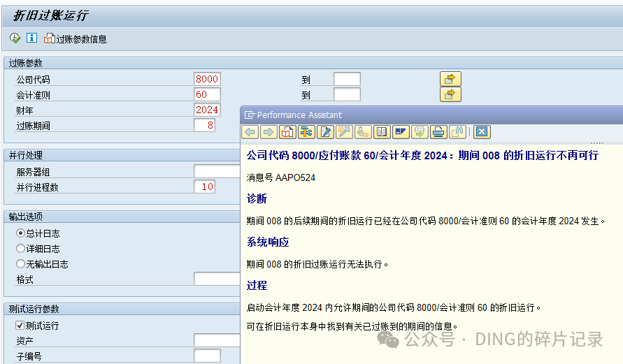Select the 详细日志 radio button
The image size is (623, 364).
[21, 249]
